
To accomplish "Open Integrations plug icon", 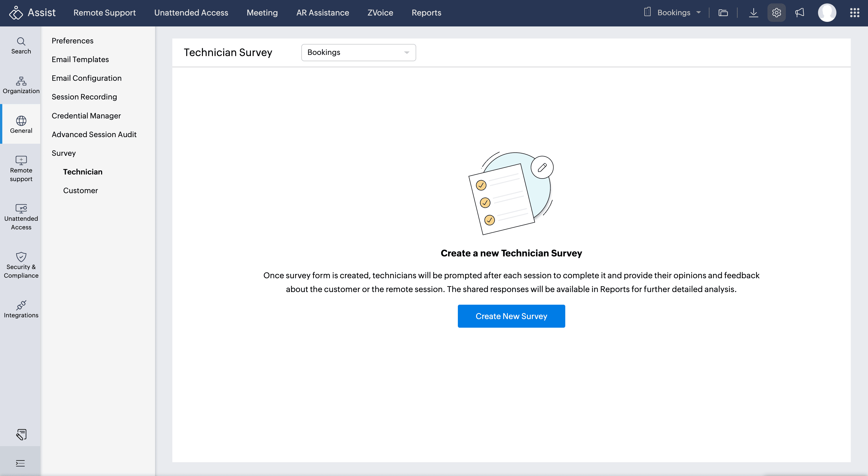I will pyautogui.click(x=21, y=309).
